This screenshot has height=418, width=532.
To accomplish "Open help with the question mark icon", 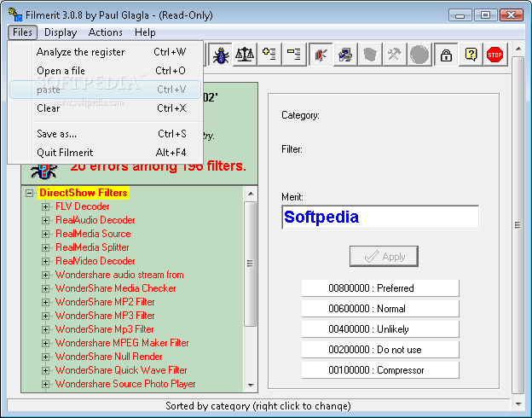I will (471, 55).
